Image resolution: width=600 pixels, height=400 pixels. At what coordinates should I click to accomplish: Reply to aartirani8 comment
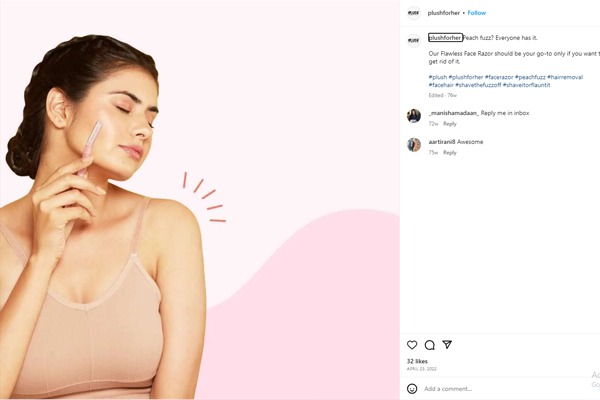[x=450, y=153]
